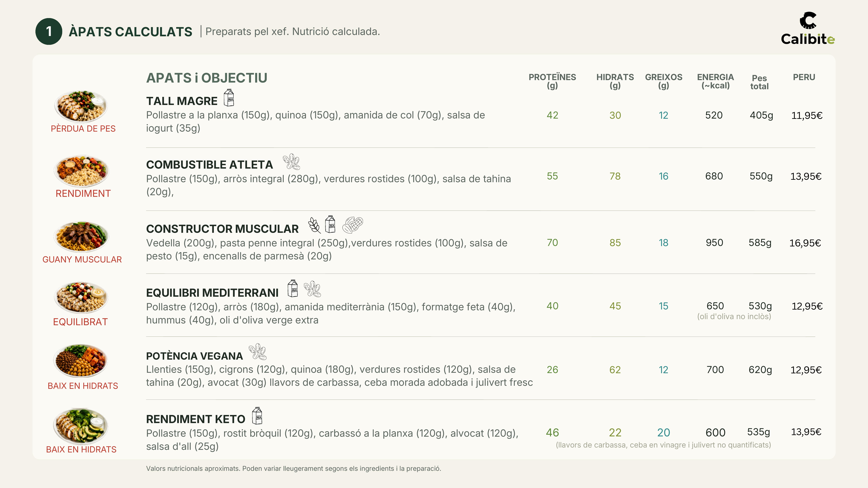Image resolution: width=868 pixels, height=488 pixels.
Task: Click the number 1 circle badge
Action: pos(49,31)
